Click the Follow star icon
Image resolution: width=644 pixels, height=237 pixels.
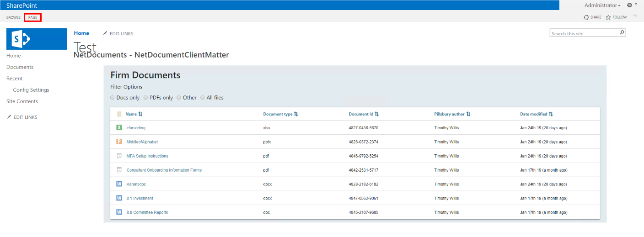(608, 17)
